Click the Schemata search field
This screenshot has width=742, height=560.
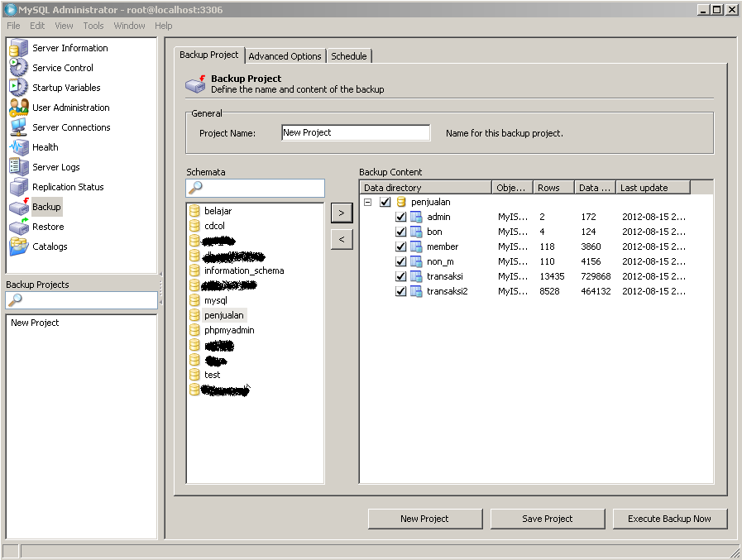tap(255, 188)
